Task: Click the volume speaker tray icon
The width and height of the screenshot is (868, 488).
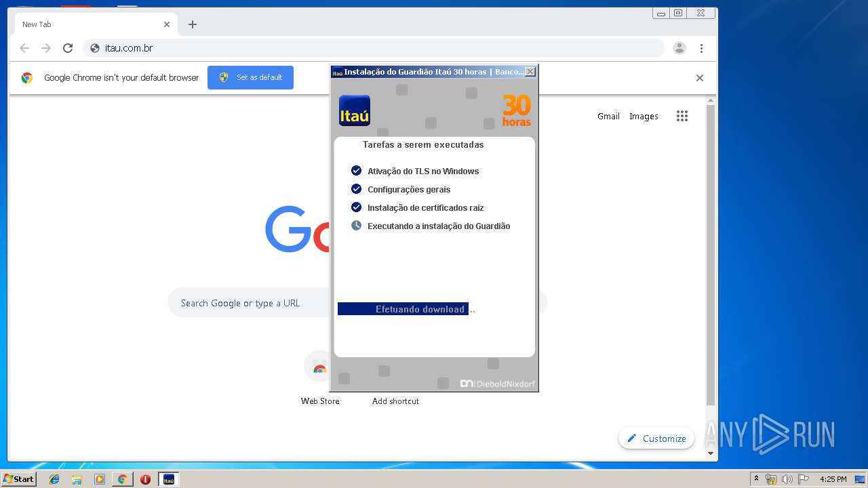Action: 787,479
